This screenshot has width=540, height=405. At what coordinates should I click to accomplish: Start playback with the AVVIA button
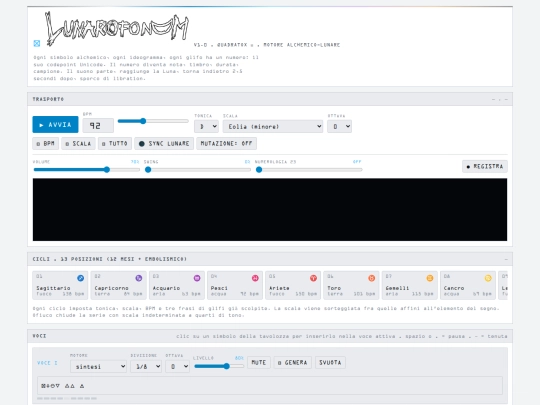tap(55, 125)
